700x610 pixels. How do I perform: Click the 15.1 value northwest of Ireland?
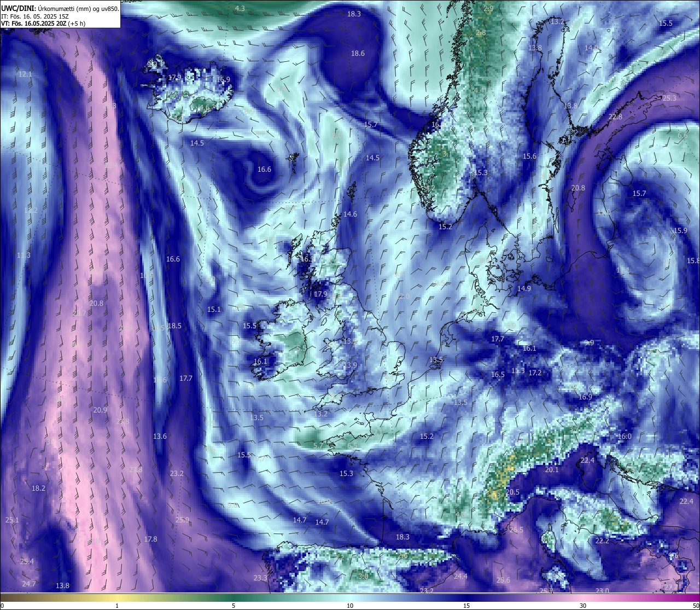(214, 309)
